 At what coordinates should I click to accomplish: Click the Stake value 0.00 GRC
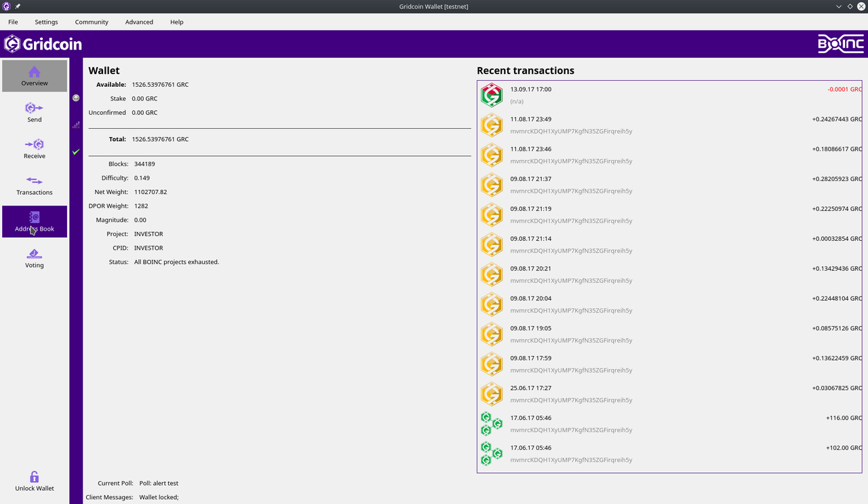pos(144,98)
